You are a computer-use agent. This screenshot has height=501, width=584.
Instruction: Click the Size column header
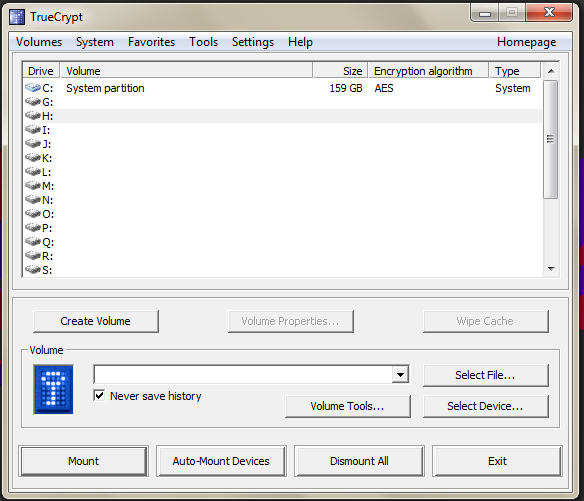click(340, 71)
